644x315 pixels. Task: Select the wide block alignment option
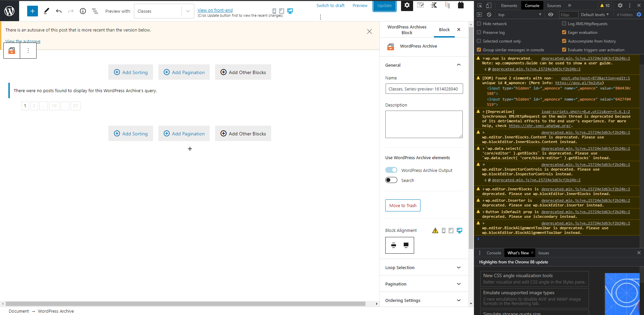point(406,245)
